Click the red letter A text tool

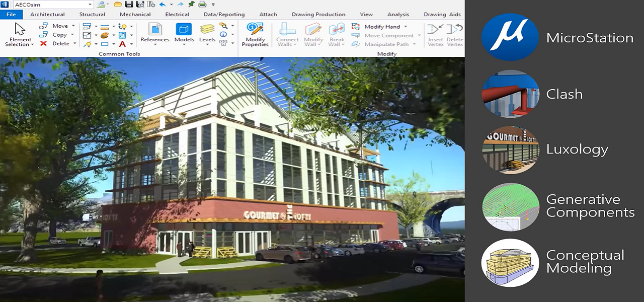click(x=122, y=44)
